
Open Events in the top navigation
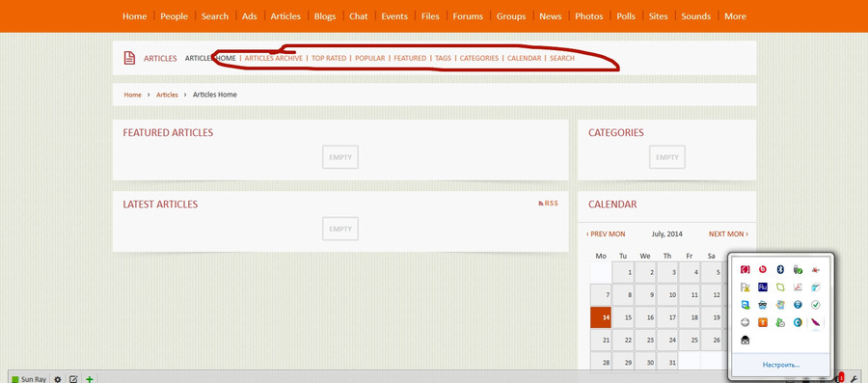point(394,16)
